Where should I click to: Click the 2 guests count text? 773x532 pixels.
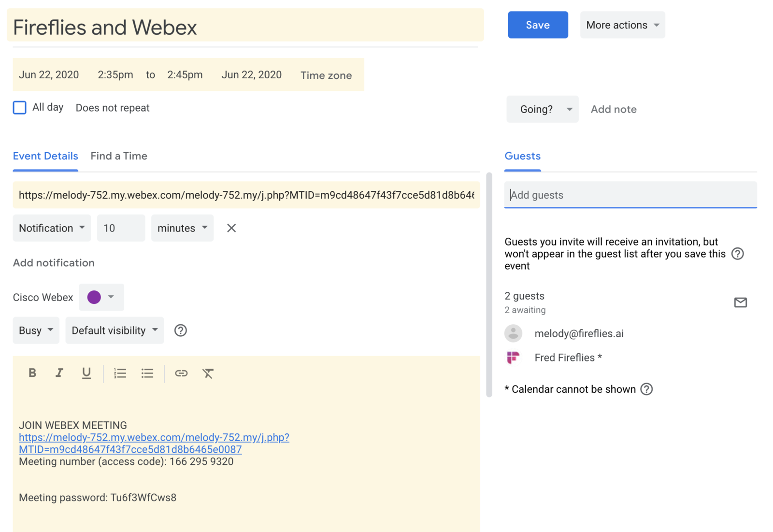pos(524,296)
